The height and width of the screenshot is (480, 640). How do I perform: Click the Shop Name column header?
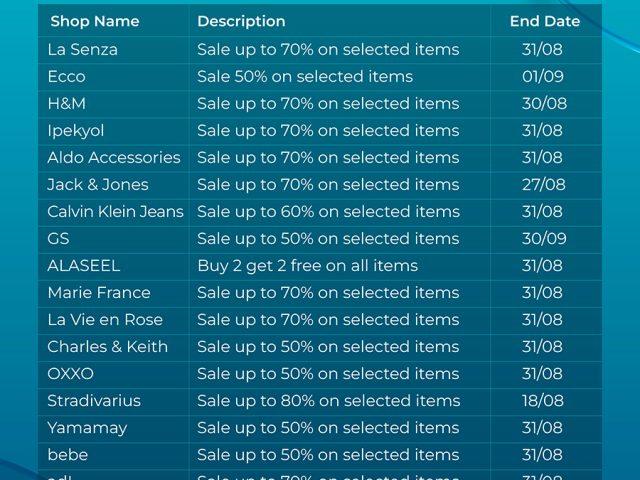click(x=95, y=21)
